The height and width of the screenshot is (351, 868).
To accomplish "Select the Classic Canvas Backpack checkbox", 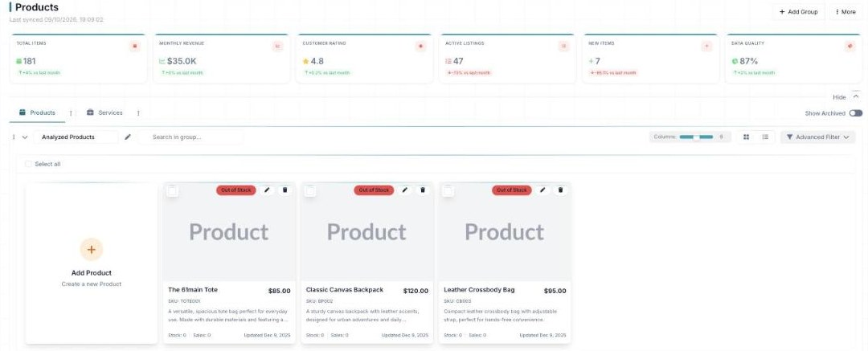I will [x=310, y=191].
